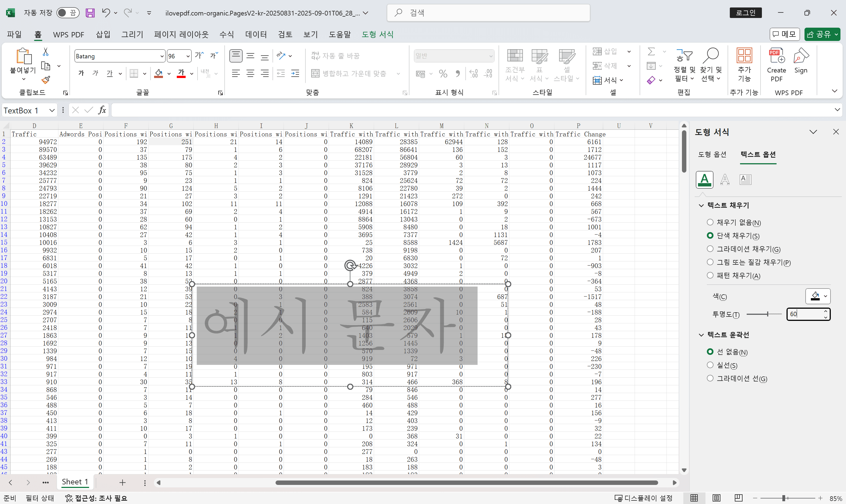This screenshot has height=504, width=846.
Task: Click the Bold 가 button
Action: [x=81, y=73]
